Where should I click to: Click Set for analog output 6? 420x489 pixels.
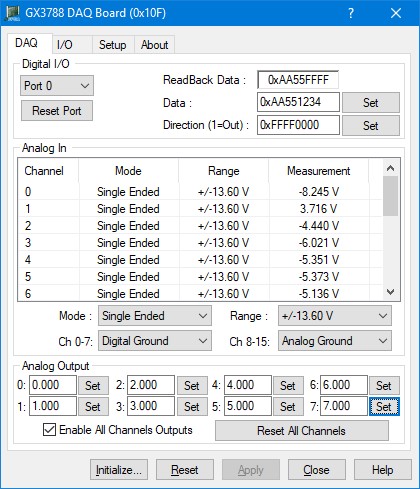click(x=384, y=386)
